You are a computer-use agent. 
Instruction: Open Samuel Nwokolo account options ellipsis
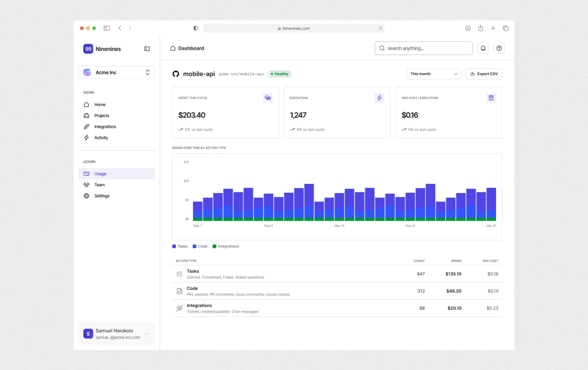tap(147, 334)
